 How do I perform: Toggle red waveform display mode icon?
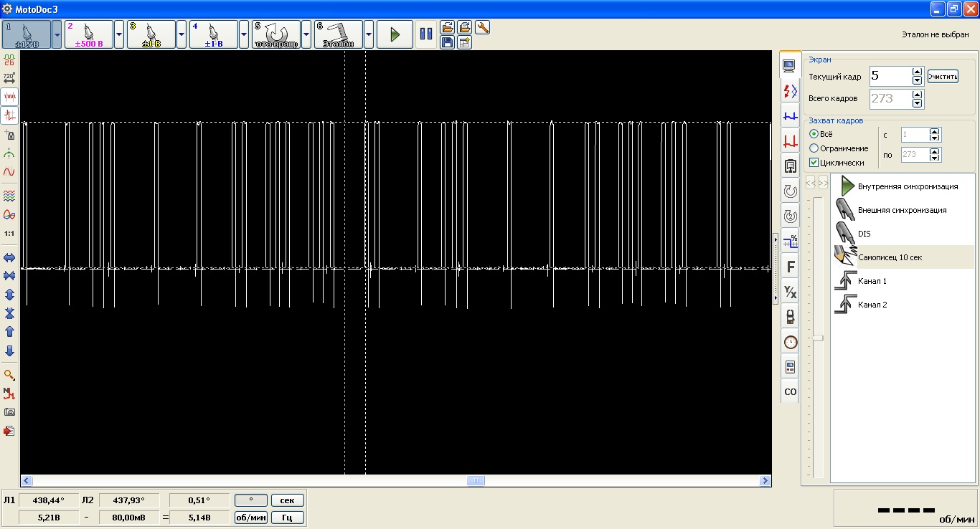point(9,97)
